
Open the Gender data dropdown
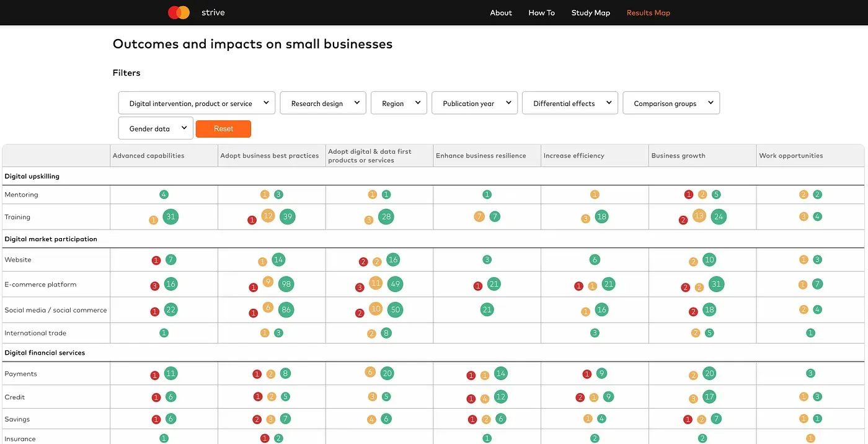[155, 129]
